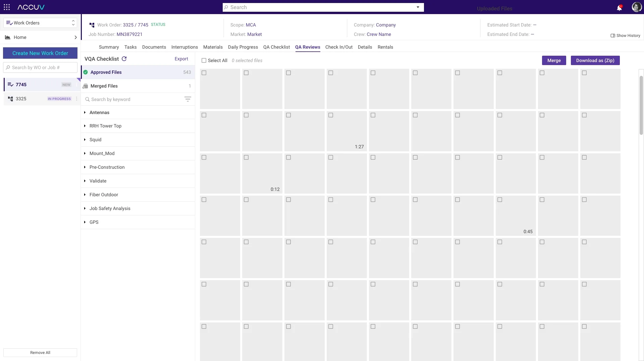Open the apps grid launcher icon
Screen dimensions: 644x361
(7, 7)
